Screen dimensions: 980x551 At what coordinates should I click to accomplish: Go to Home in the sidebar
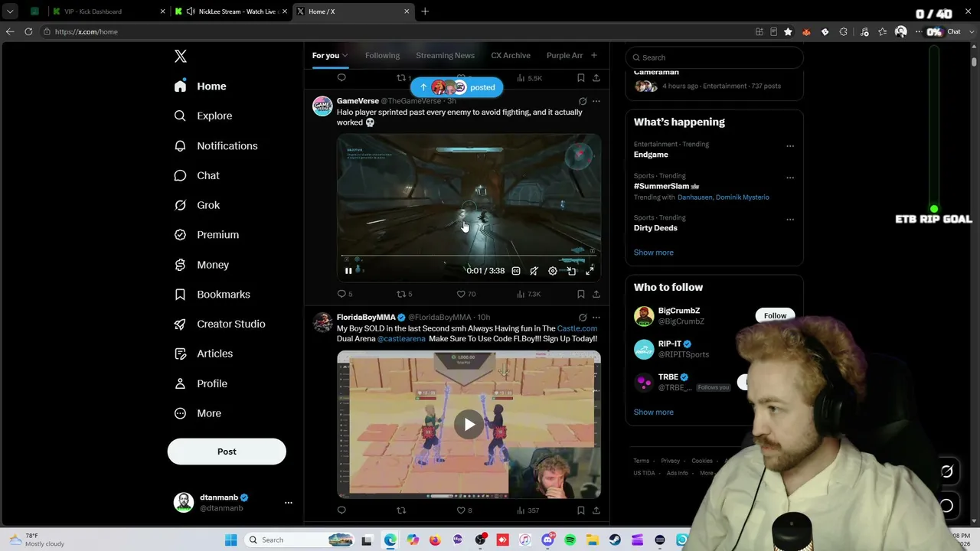point(200,86)
